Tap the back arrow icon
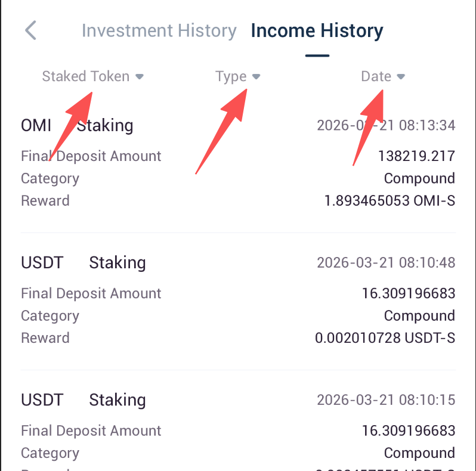476x471 pixels. pos(31,30)
